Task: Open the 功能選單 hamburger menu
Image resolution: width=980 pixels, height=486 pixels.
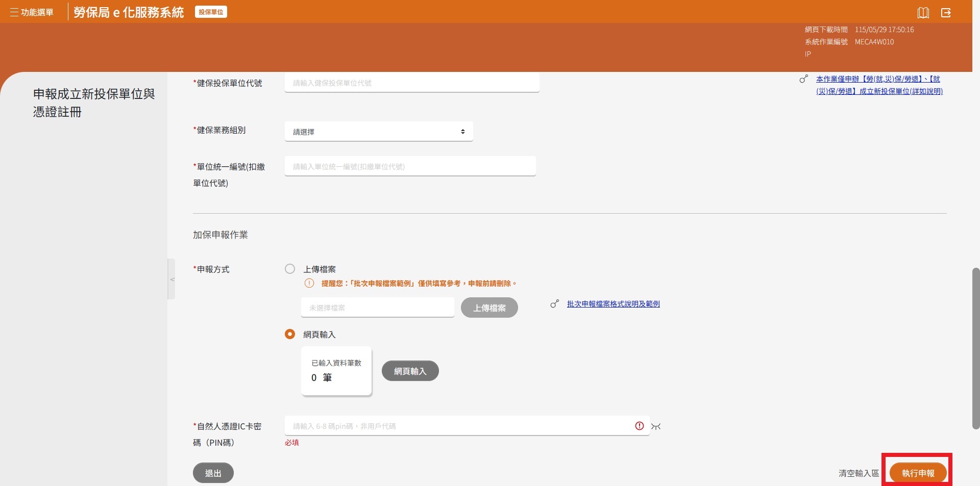Action: (x=32, y=12)
